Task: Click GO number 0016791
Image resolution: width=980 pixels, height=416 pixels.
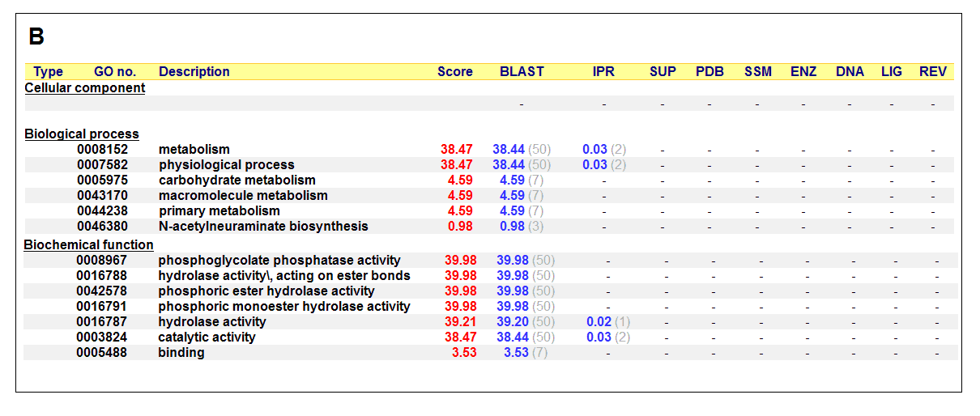Action: point(102,306)
